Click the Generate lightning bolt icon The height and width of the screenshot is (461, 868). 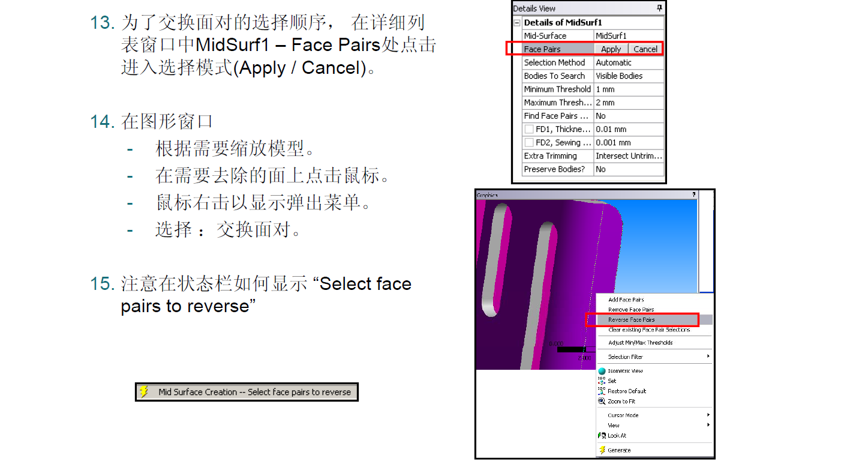(x=602, y=450)
